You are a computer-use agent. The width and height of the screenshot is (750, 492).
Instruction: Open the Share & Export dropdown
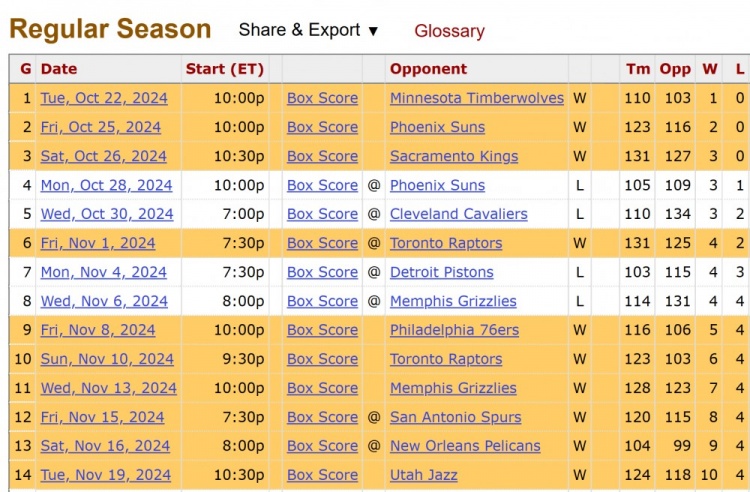(308, 30)
